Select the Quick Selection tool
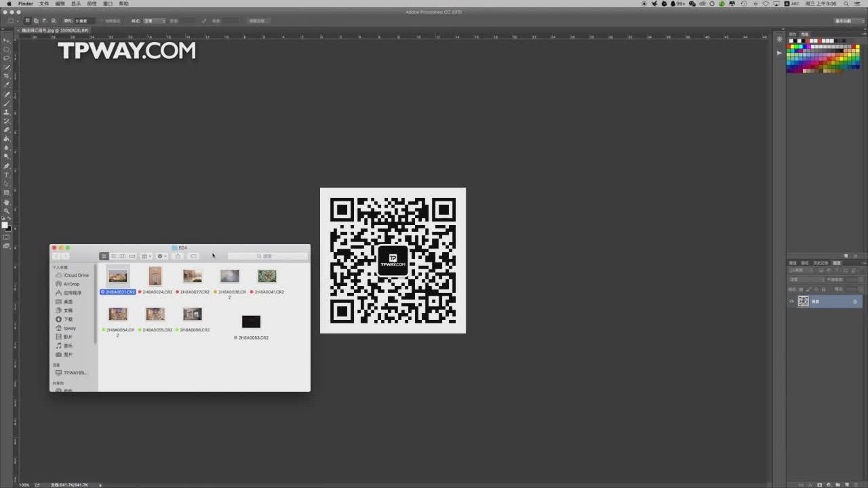 click(7, 67)
